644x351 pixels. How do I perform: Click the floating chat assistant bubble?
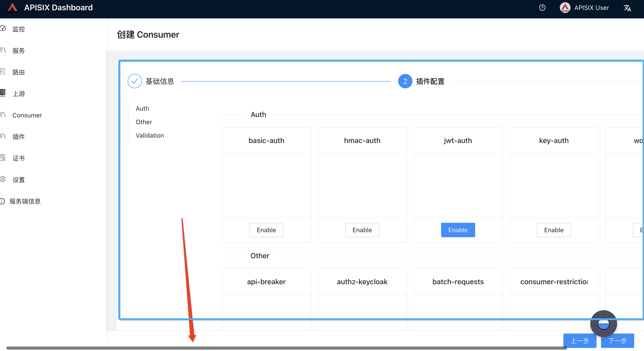pyautogui.click(x=603, y=324)
